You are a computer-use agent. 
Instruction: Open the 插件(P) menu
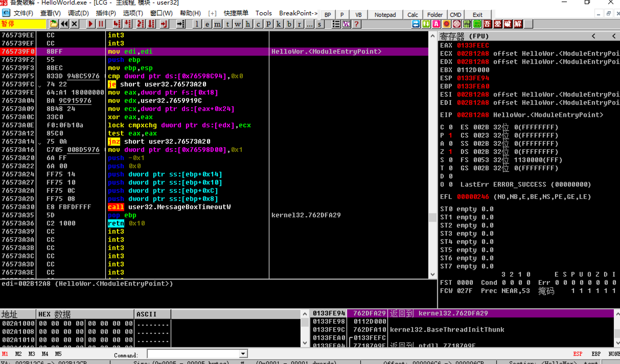click(x=106, y=13)
